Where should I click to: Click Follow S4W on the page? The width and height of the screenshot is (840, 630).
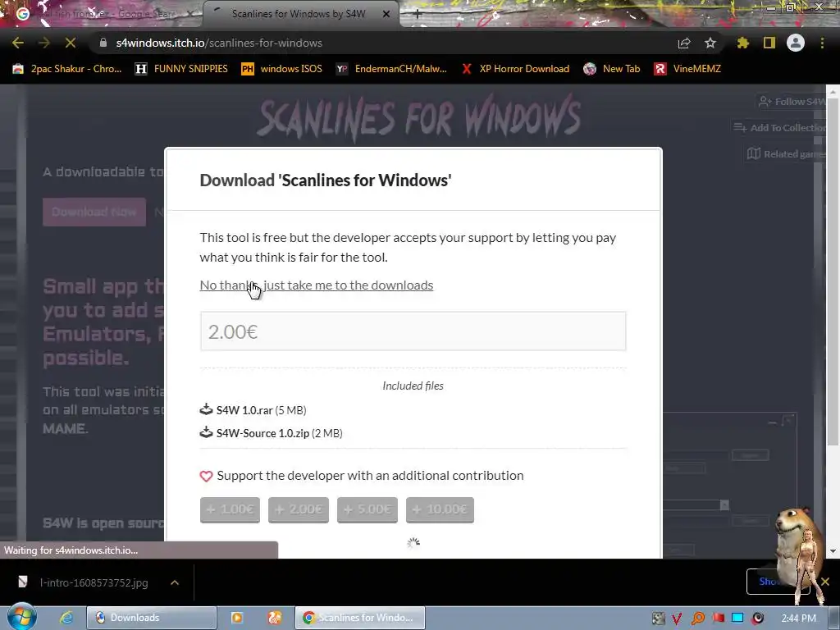[x=792, y=101]
